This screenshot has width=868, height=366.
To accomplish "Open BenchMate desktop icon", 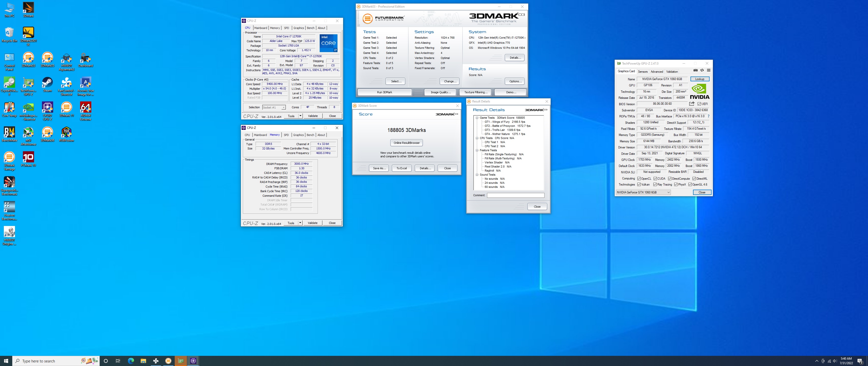I will point(9,134).
